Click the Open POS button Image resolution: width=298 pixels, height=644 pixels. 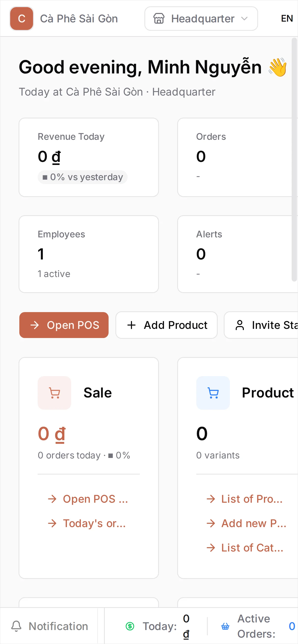pyautogui.click(x=64, y=325)
